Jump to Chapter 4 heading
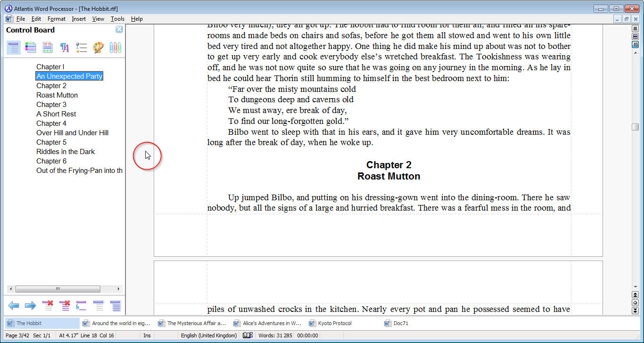This screenshot has width=644, height=343. coord(51,123)
